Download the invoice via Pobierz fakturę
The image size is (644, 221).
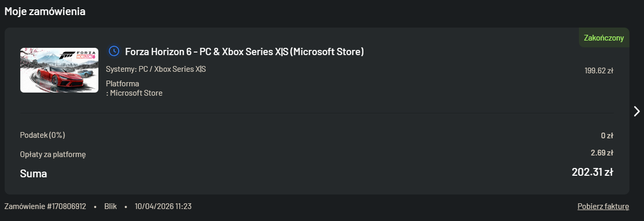[603, 206]
